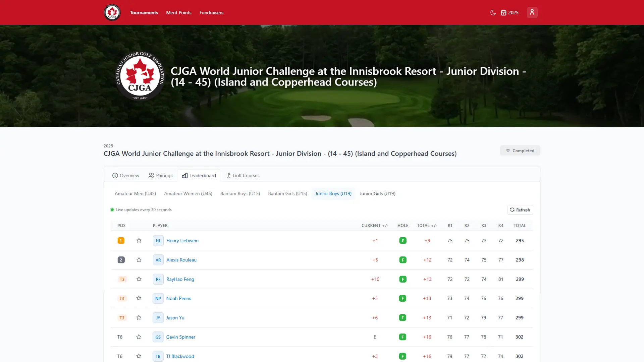Image resolution: width=644 pixels, height=362 pixels.
Task: Star TJ Blackwood in the leaderboard
Action: click(139, 356)
